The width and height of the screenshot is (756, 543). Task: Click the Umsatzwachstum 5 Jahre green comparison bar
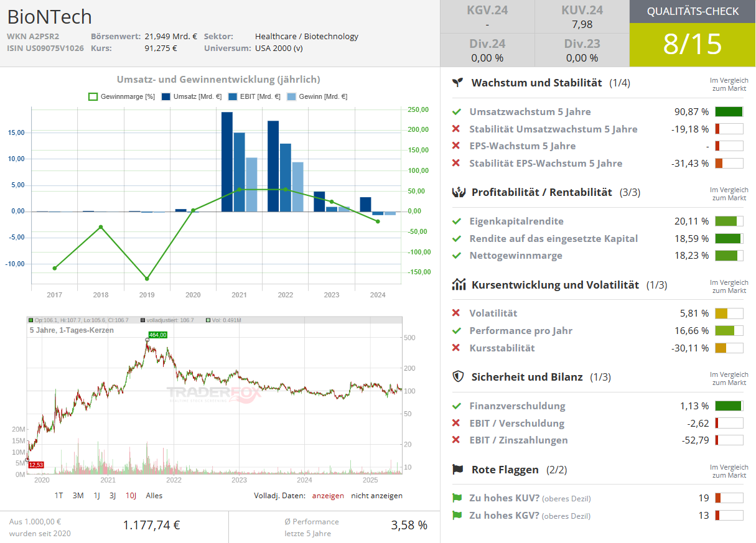coord(729,112)
